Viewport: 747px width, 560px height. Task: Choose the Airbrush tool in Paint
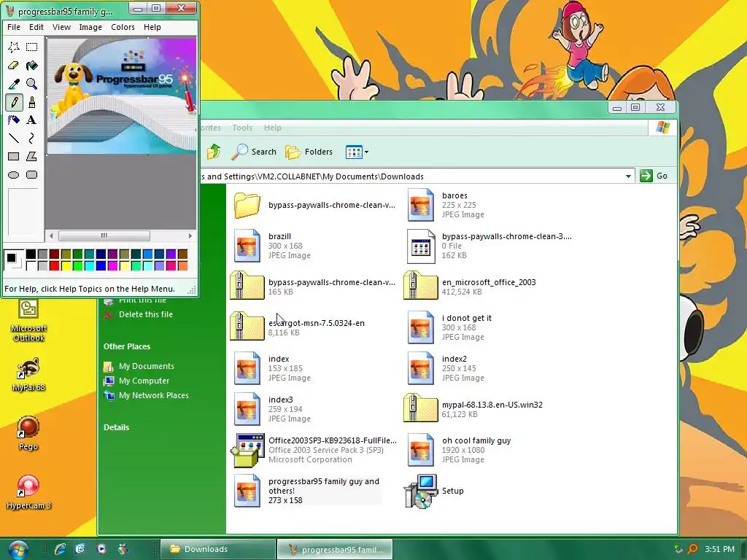click(x=14, y=120)
